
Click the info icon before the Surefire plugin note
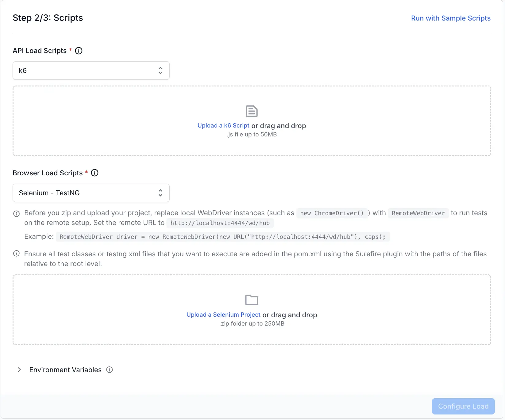[x=17, y=254]
